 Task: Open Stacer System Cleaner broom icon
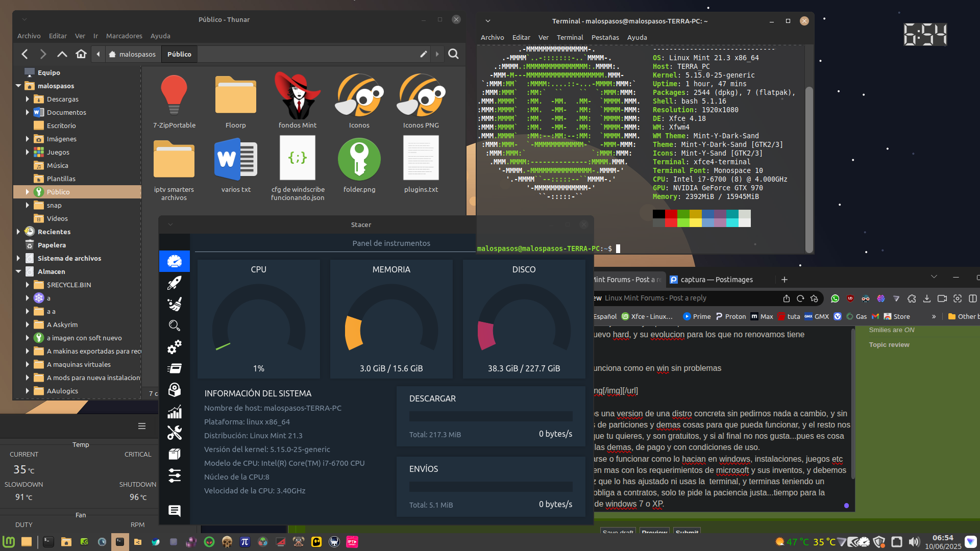coord(175,304)
